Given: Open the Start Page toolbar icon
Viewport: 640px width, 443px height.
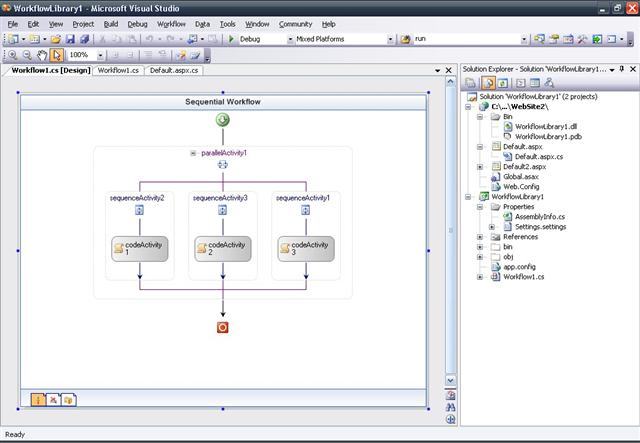Looking at the screenshot, I should [597, 39].
